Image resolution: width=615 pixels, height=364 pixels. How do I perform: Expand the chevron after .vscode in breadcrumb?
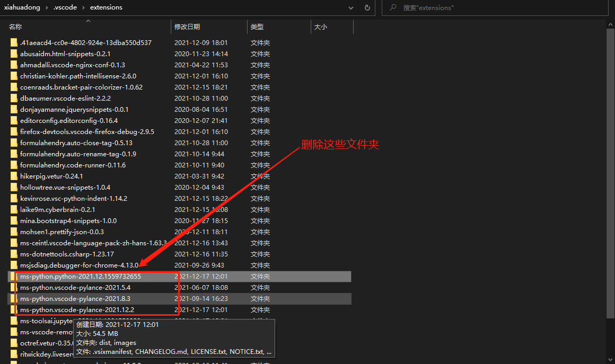pos(83,7)
